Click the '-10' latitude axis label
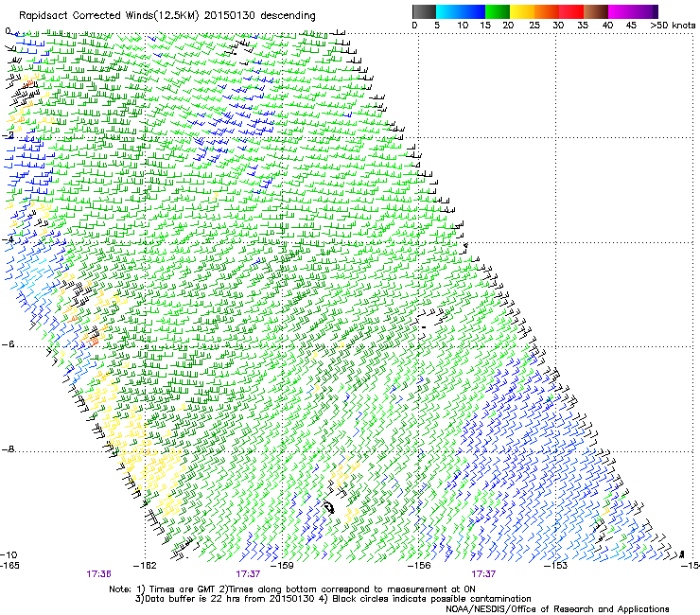The height and width of the screenshot is (615, 700). click(9, 554)
